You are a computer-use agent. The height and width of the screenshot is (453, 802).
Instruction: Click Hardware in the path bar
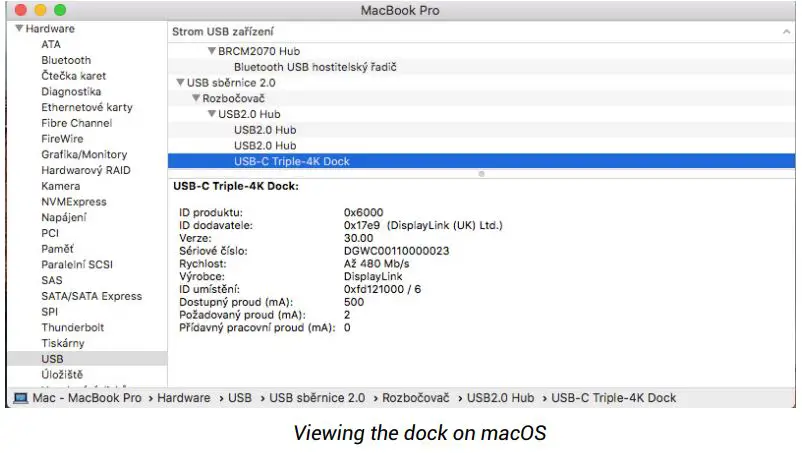184,398
